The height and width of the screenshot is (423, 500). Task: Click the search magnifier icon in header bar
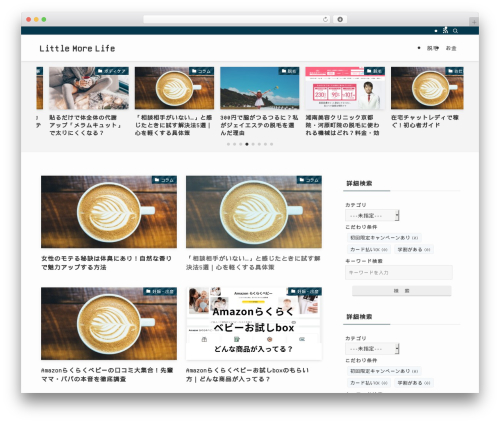[455, 31]
